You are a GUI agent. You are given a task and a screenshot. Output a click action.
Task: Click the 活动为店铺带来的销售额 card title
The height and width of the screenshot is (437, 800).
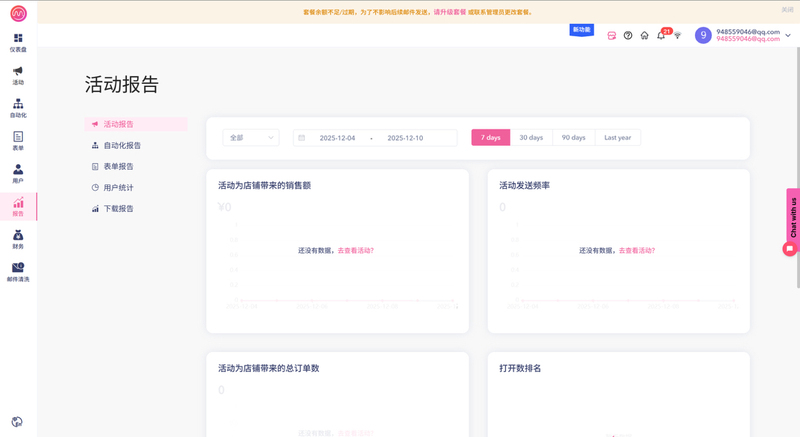point(264,186)
